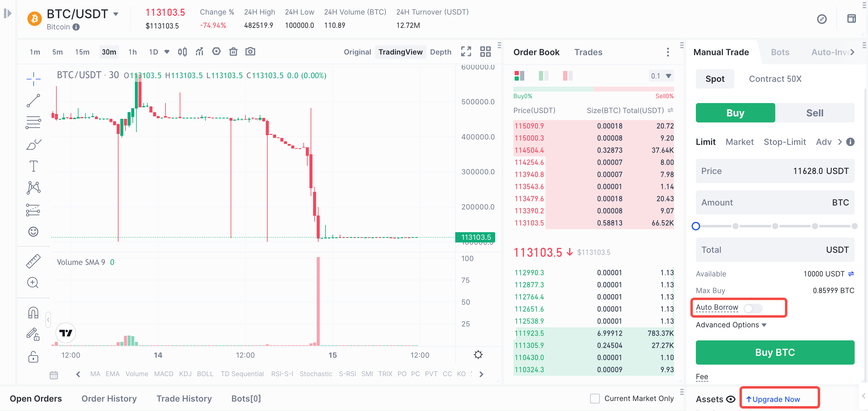Open the BTC/USDT pair dropdown
This screenshot has width=868, height=411.
[x=115, y=14]
